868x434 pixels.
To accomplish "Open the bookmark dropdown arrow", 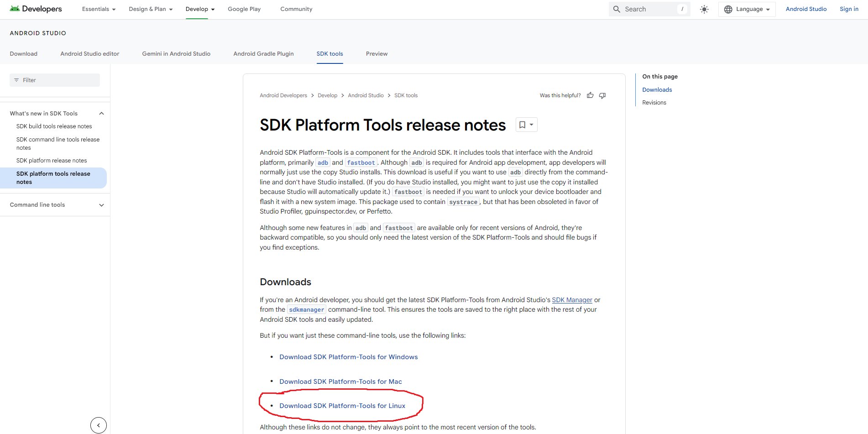I will [532, 125].
